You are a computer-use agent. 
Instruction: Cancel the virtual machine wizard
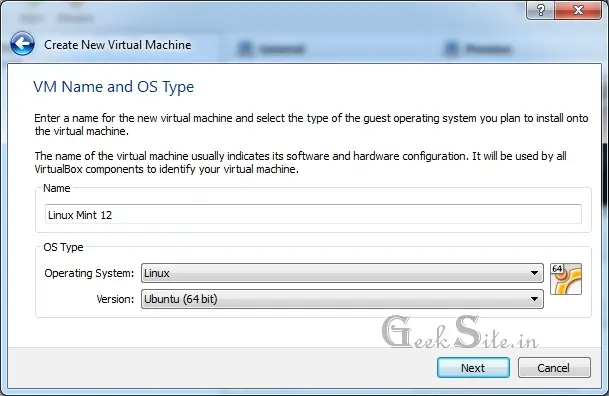(x=554, y=367)
